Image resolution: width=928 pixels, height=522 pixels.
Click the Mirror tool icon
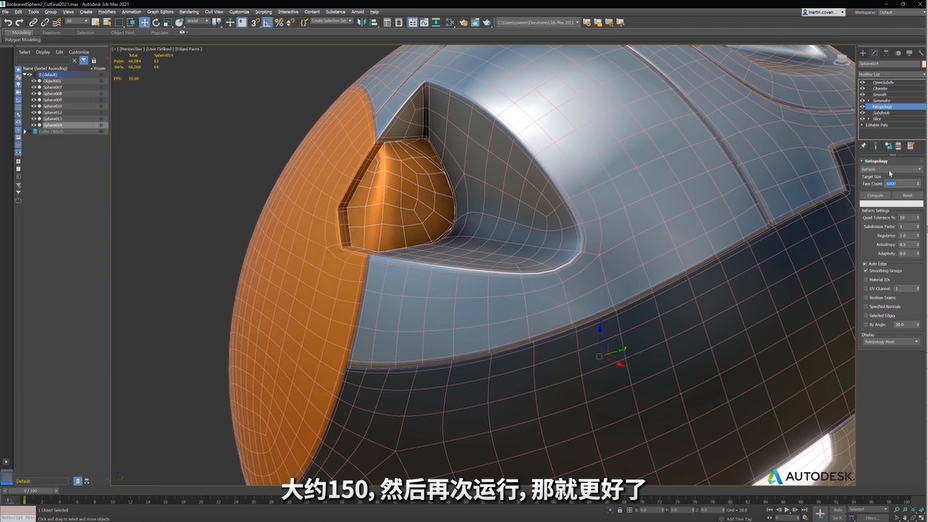click(x=362, y=22)
